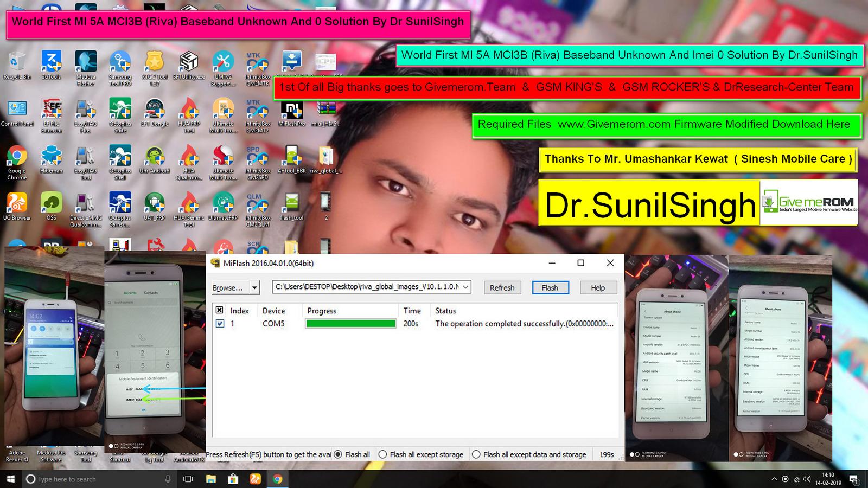The image size is (868, 488).
Task: Click the green progress bar for COM5
Action: pyautogui.click(x=350, y=324)
